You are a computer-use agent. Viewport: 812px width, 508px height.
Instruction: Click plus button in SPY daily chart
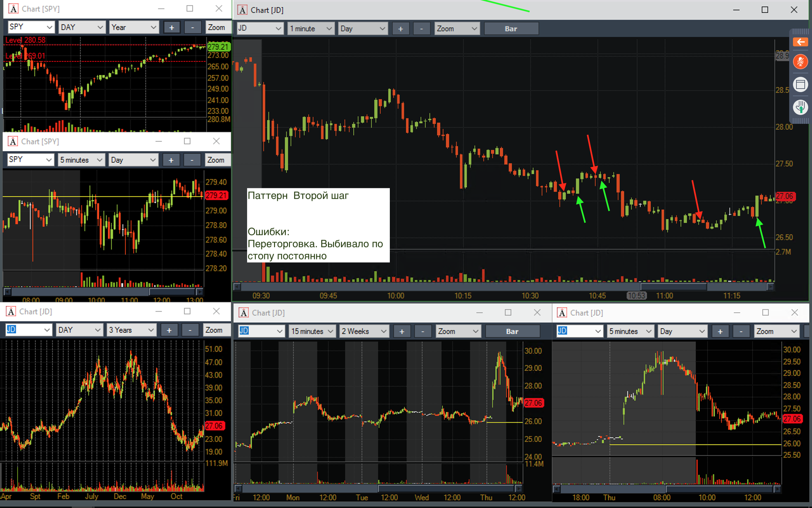pyautogui.click(x=172, y=27)
